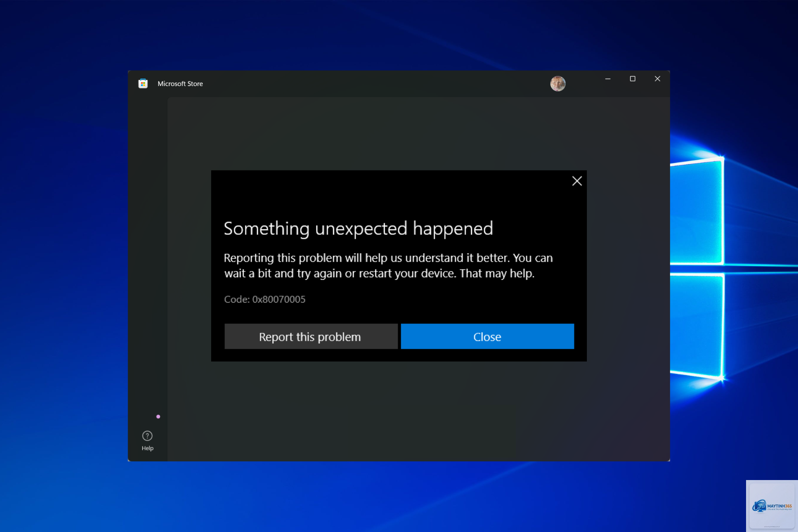The image size is (798, 532).
Task: Click the Microsoft Store title text
Action: (180, 84)
